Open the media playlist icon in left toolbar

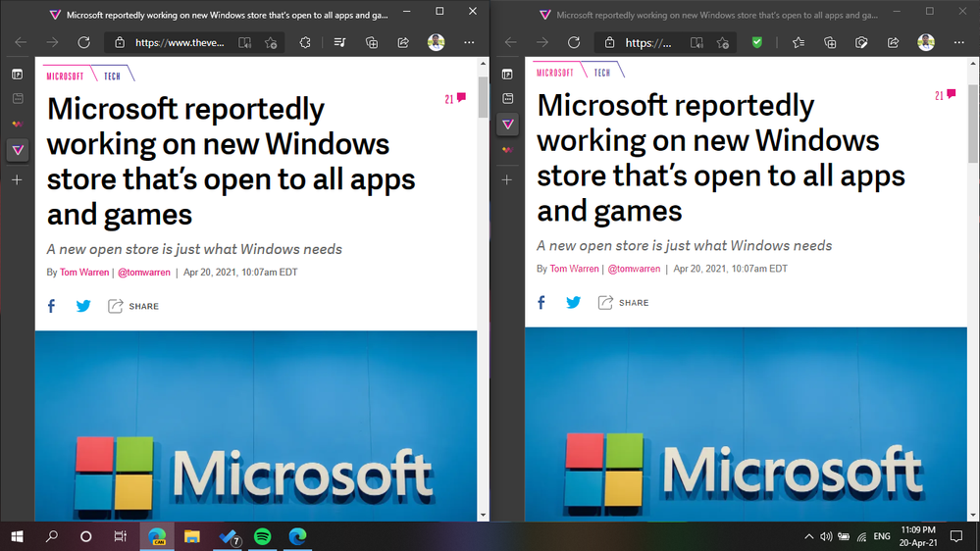coord(339,42)
